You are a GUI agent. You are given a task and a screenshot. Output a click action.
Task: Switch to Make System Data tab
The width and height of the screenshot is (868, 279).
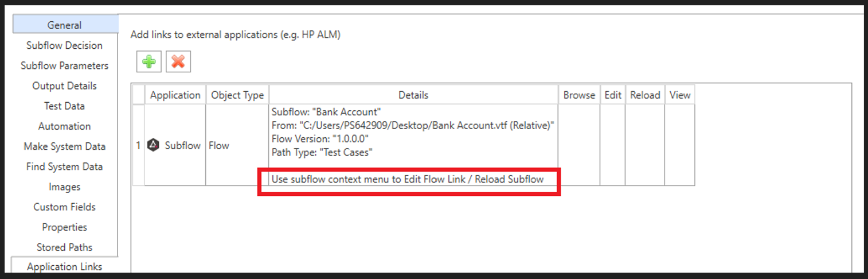click(x=64, y=146)
